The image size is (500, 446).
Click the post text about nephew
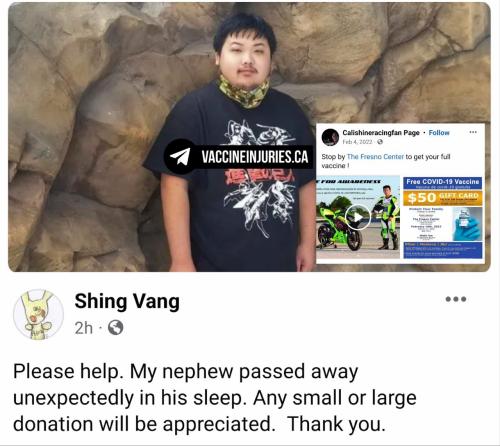click(215, 398)
